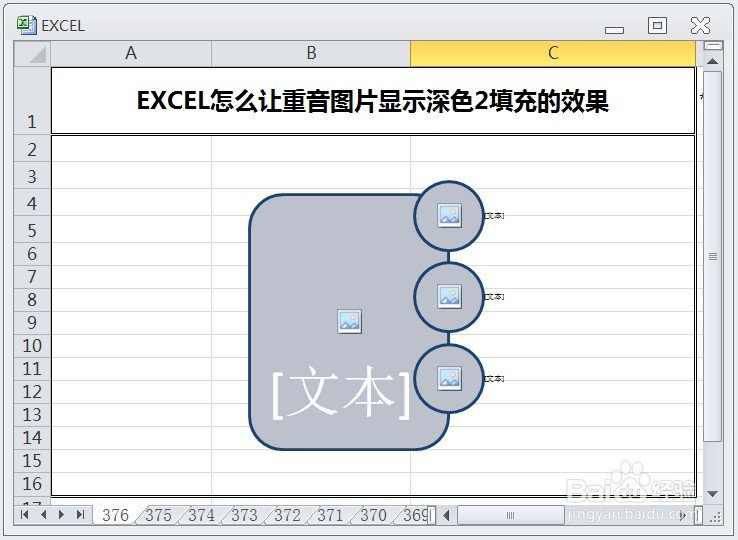Select row 5 header
Screen dimensions: 738x540
point(32,230)
